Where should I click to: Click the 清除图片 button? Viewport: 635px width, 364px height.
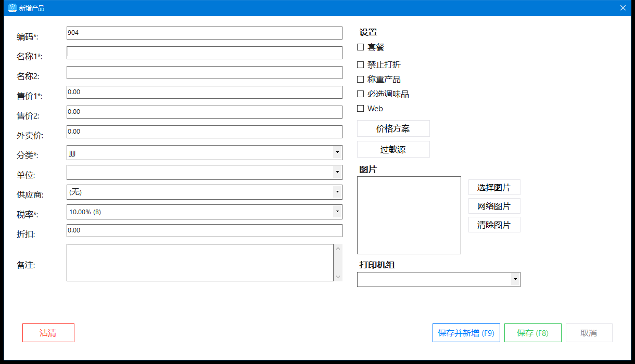coord(494,225)
